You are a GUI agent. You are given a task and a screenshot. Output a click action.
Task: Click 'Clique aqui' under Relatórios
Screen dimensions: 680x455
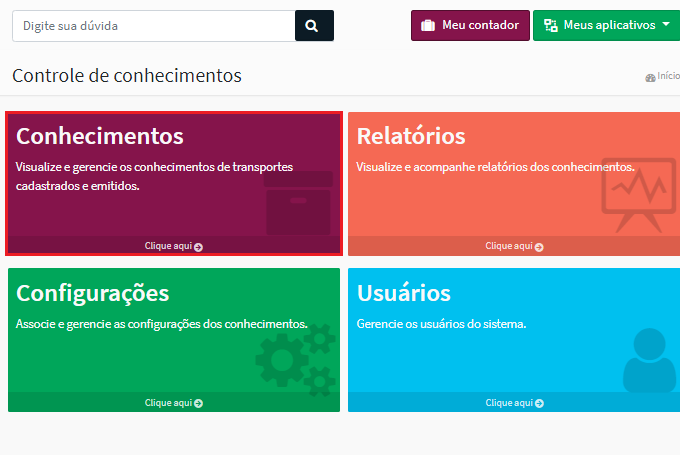[x=509, y=246]
